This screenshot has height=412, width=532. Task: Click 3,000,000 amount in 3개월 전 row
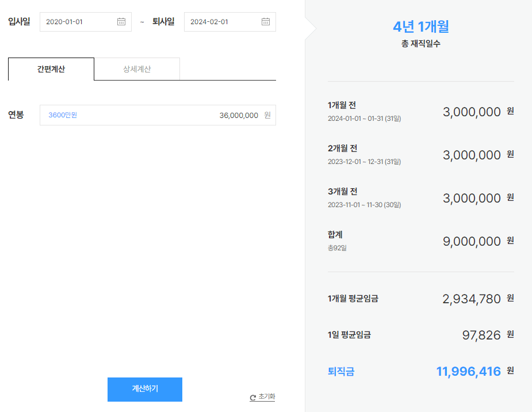click(x=472, y=198)
